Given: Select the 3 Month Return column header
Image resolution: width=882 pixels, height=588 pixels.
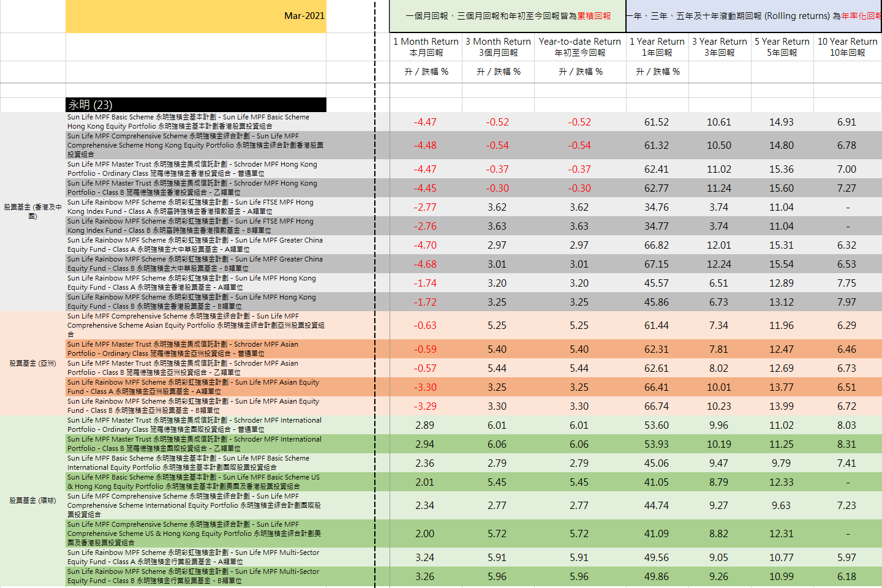Looking at the screenshot, I should 498,47.
